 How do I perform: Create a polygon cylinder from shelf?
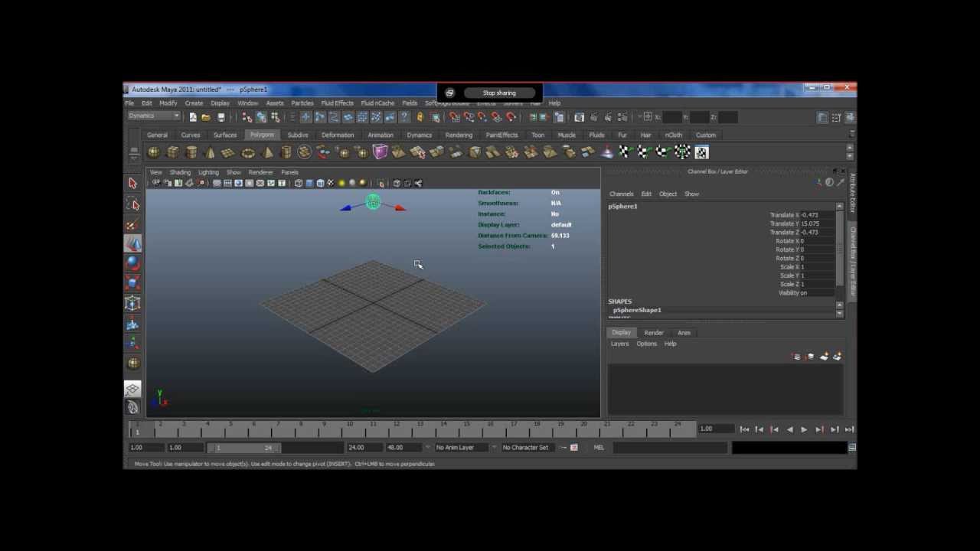tap(191, 152)
